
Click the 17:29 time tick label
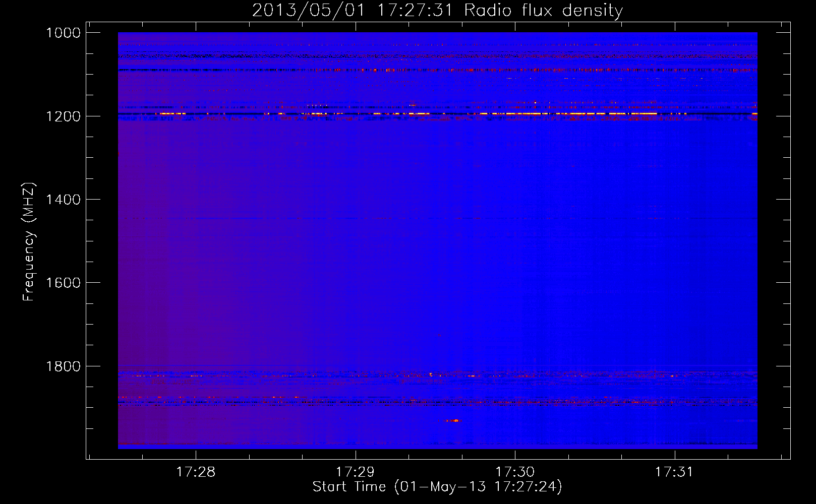tap(355, 472)
